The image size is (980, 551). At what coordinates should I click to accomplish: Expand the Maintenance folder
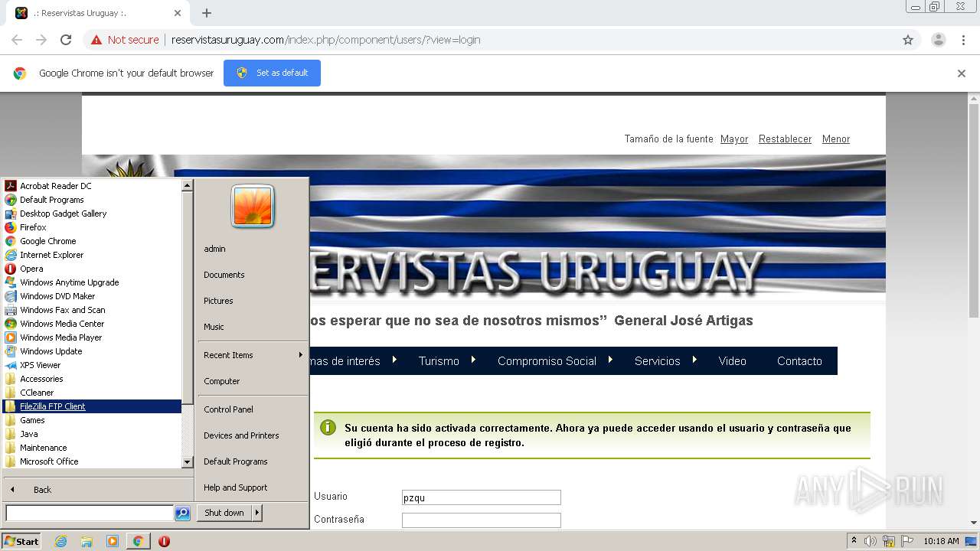click(x=43, y=448)
